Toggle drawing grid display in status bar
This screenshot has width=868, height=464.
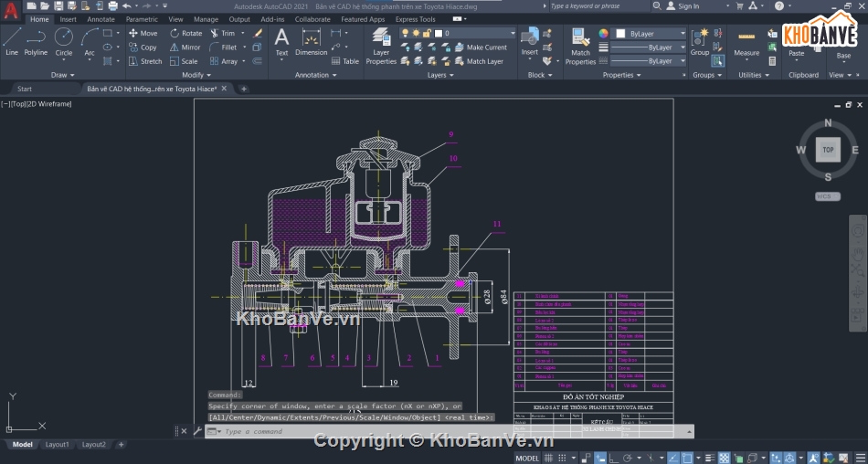click(x=548, y=458)
